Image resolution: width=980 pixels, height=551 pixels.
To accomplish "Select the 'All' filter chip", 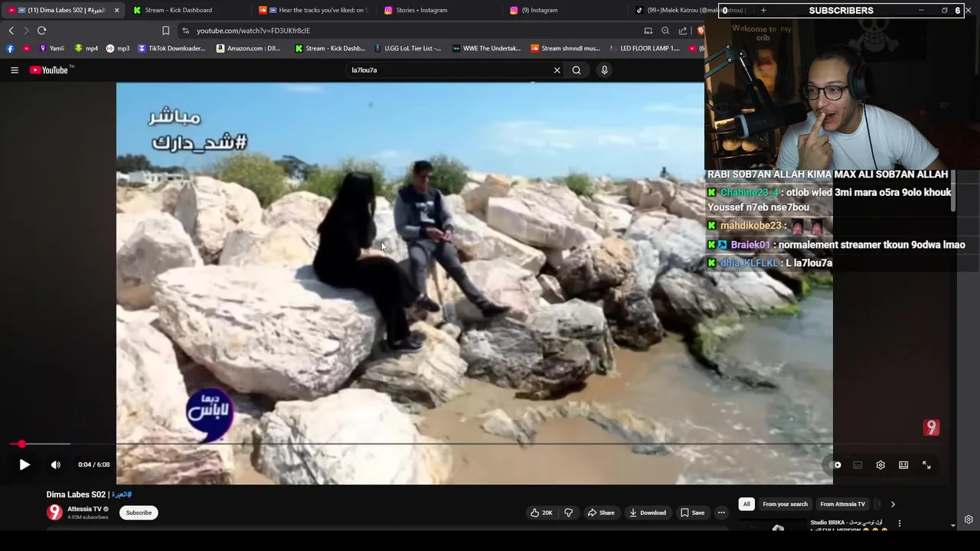I will click(746, 504).
